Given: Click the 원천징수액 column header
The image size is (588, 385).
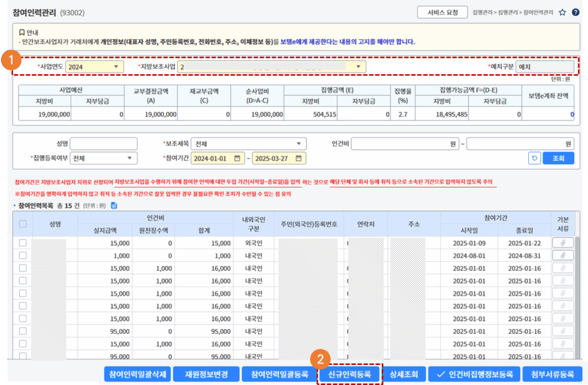Looking at the screenshot, I should (153, 230).
